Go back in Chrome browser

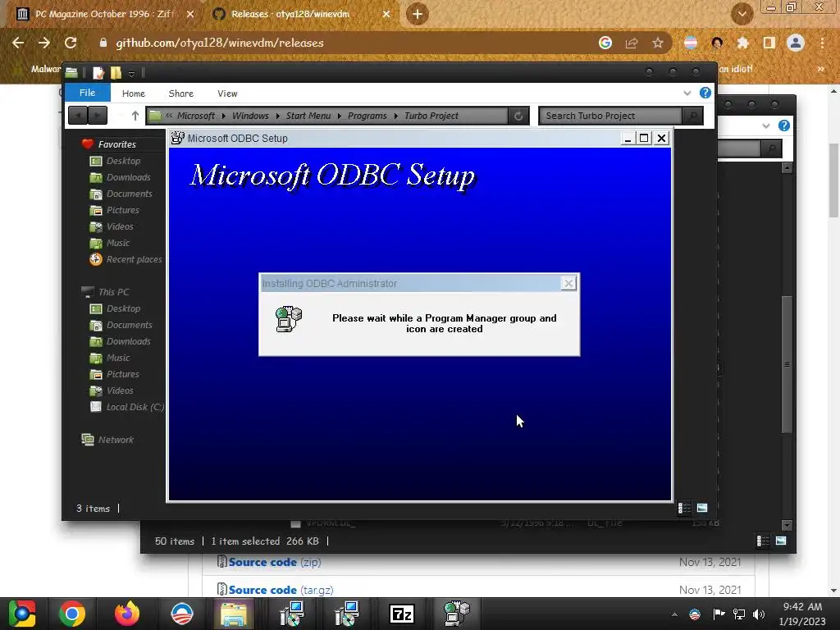[x=18, y=43]
